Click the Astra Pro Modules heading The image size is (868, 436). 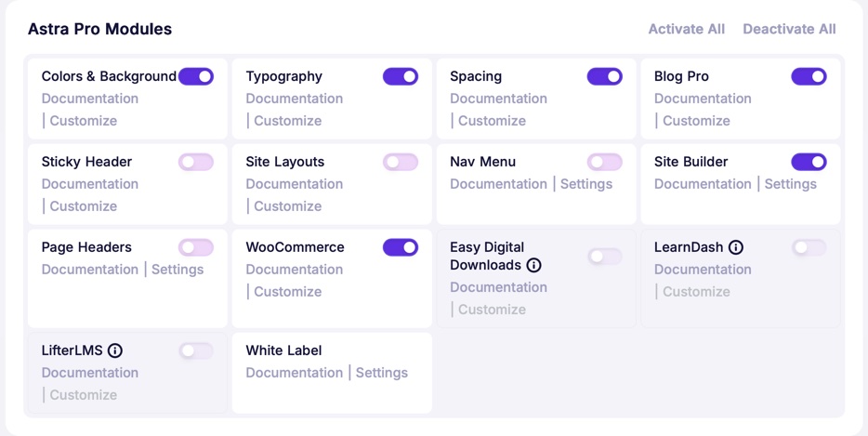99,29
